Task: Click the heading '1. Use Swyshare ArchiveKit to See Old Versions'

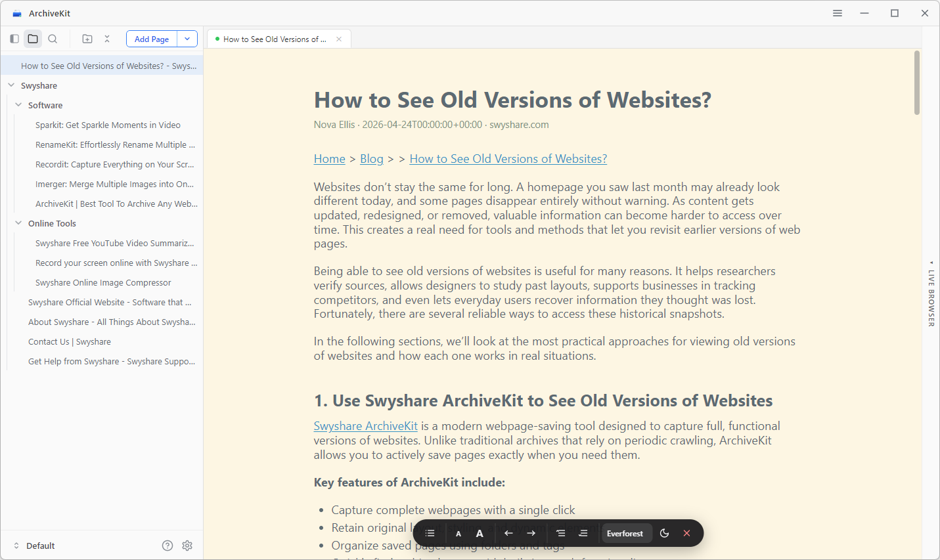Action: tap(543, 400)
